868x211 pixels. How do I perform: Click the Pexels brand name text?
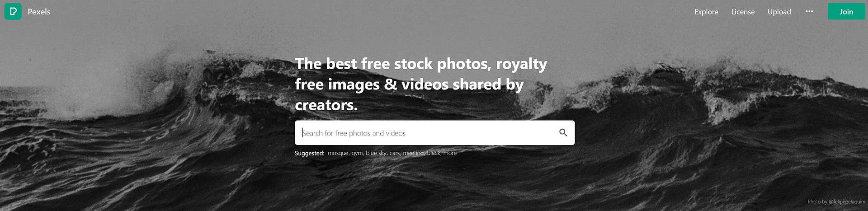[39, 12]
